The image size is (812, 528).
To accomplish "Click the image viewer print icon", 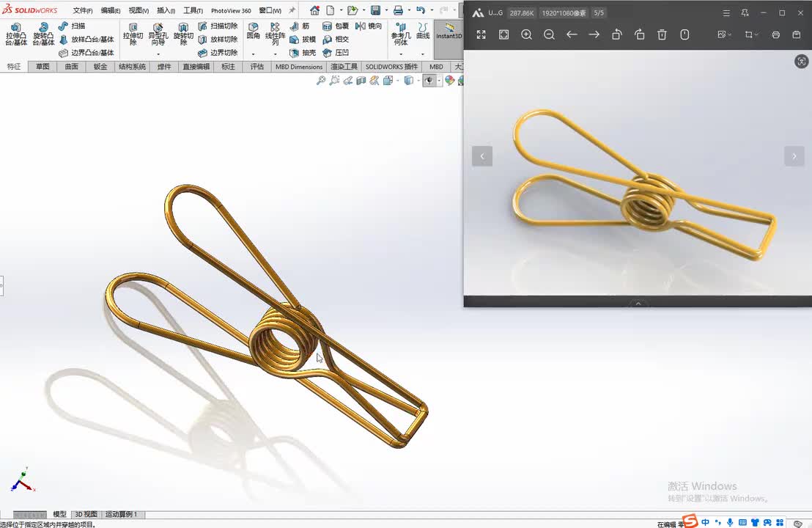I will pyautogui.click(x=776, y=34).
